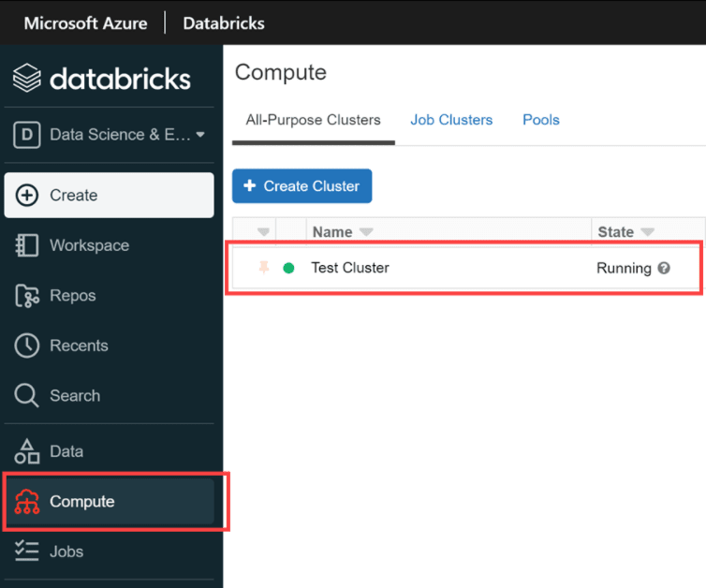This screenshot has height=588, width=706.
Task: Click the Search magnifier icon
Action: tap(27, 396)
